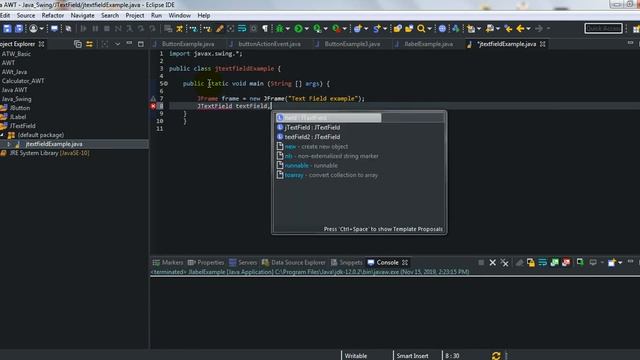Toggle Show Whitespace Characters pilcrow icon
This screenshot has width=640, height=360.
pos(265,28)
